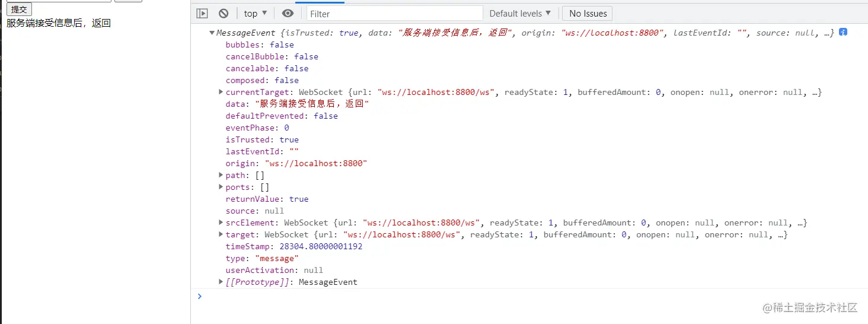Viewport: 868px width, 324px height.
Task: Clear the console with the ban icon
Action: (224, 13)
